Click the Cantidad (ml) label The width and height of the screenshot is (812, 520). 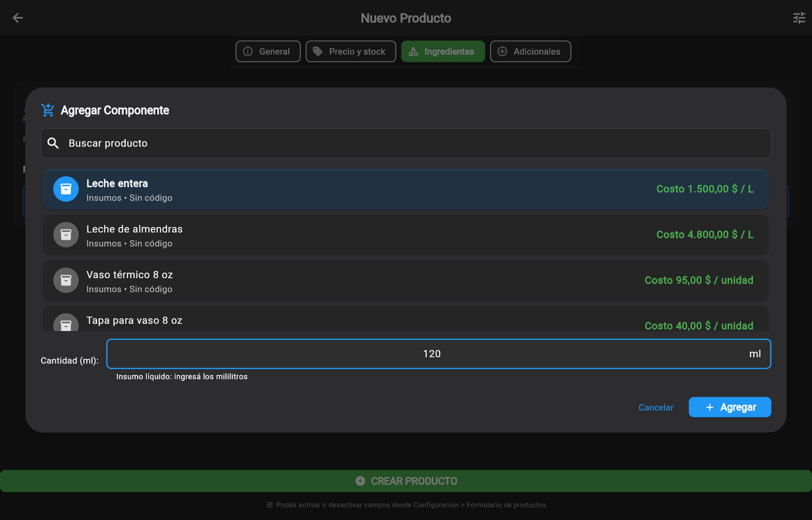click(x=69, y=360)
